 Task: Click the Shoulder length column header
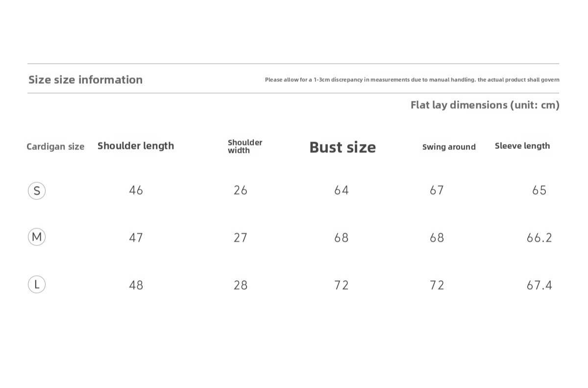point(136,146)
